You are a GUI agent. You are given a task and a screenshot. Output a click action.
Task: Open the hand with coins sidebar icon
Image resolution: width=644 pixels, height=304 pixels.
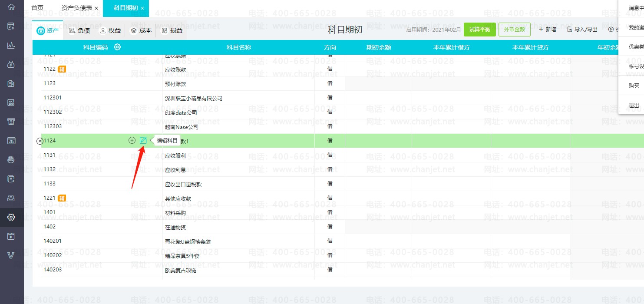(11, 160)
